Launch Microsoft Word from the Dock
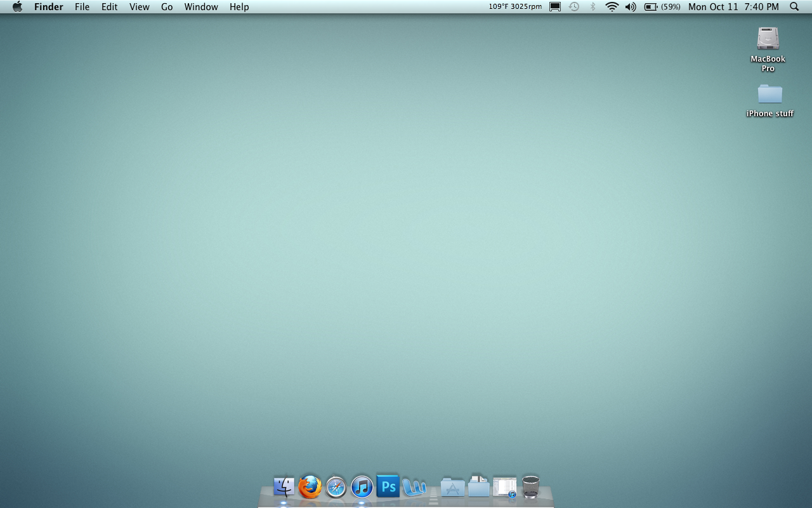Image resolution: width=812 pixels, height=508 pixels. click(x=414, y=487)
